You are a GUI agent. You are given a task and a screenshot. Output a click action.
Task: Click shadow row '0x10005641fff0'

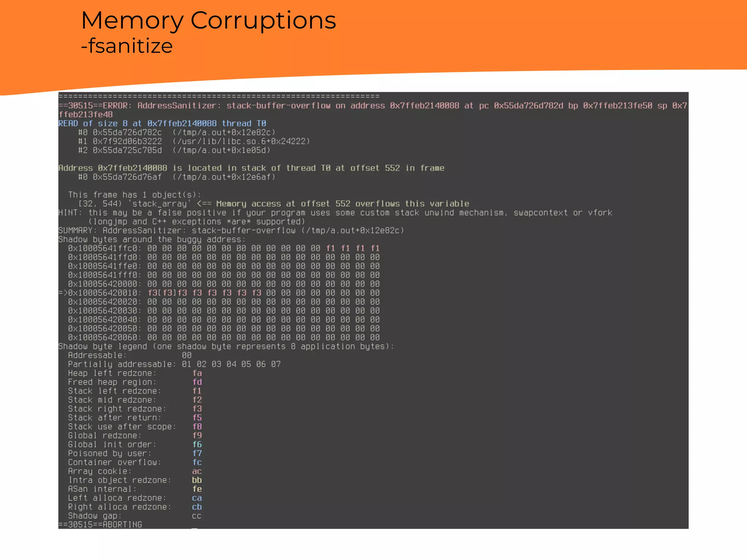click(x=224, y=275)
